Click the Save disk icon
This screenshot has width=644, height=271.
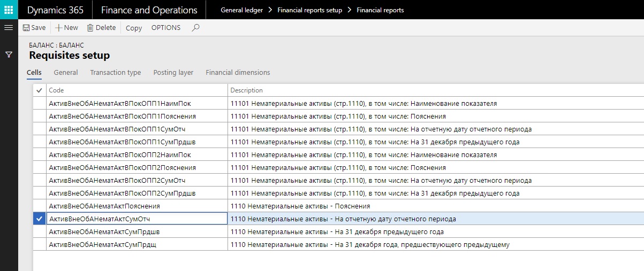pyautogui.click(x=26, y=28)
